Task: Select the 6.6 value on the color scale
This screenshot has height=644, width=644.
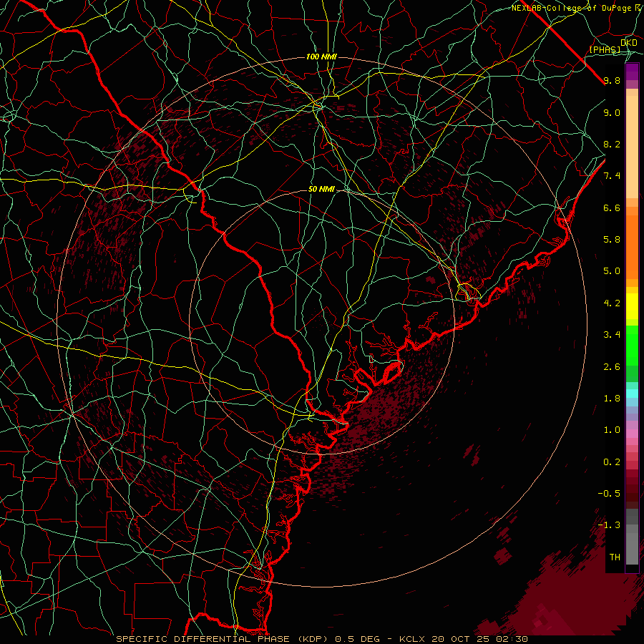Action: (612, 208)
